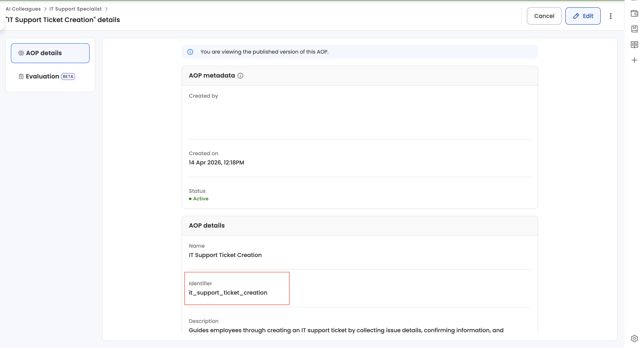Click the plus icon in right sidebar
The image size is (644, 348).
point(634,60)
